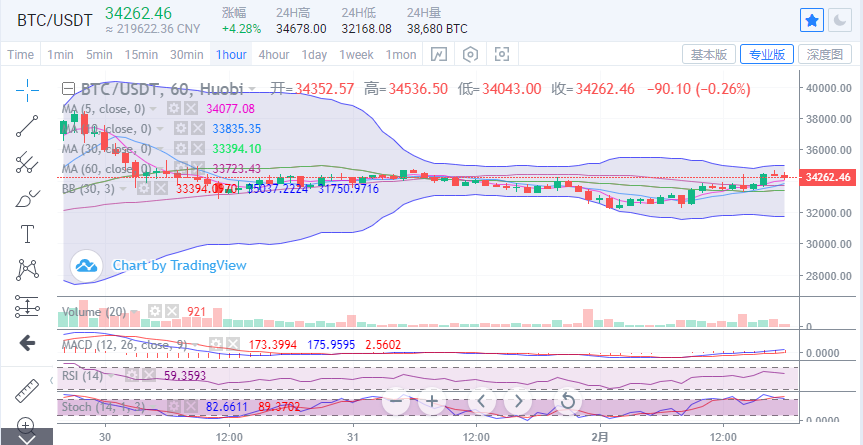Remove the MACD indicator

click(x=233, y=345)
